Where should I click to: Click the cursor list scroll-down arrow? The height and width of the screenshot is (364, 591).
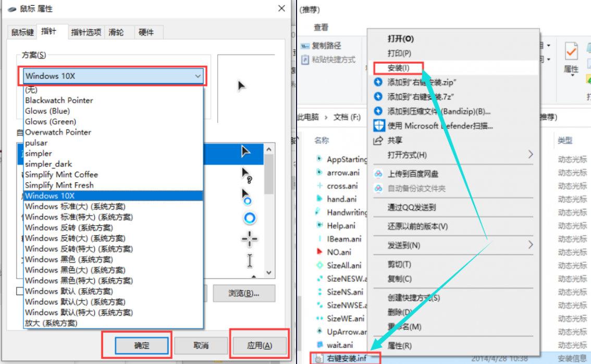pyautogui.click(x=269, y=272)
